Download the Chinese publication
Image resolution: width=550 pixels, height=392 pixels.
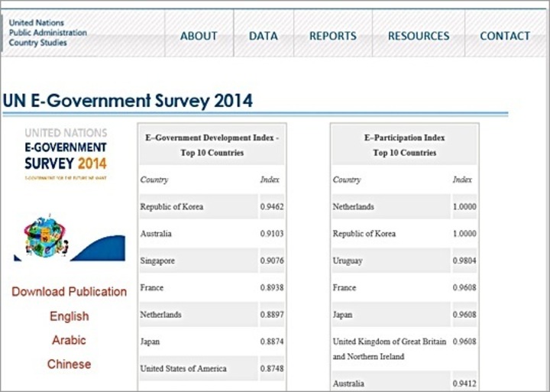69,364
